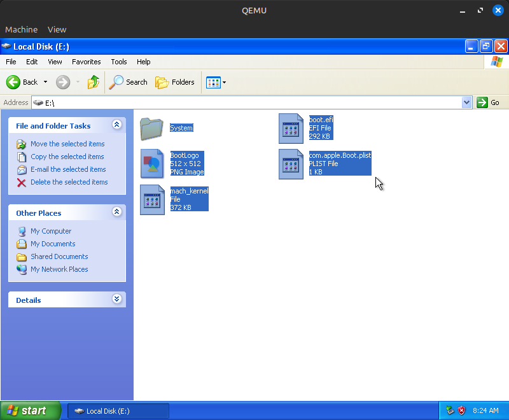Viewport: 509px width, 420px height.
Task: Click the com.apple.Boot.plist name text
Action: (x=340, y=155)
